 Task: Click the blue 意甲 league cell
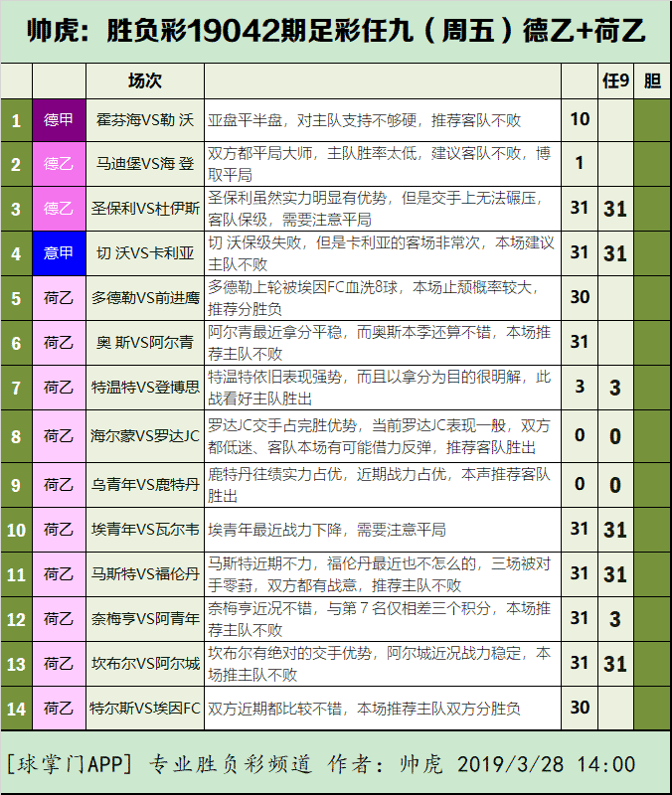[59, 253]
